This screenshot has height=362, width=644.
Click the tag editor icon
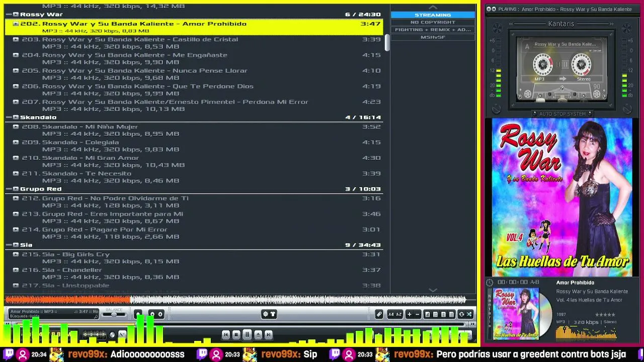tap(379, 314)
